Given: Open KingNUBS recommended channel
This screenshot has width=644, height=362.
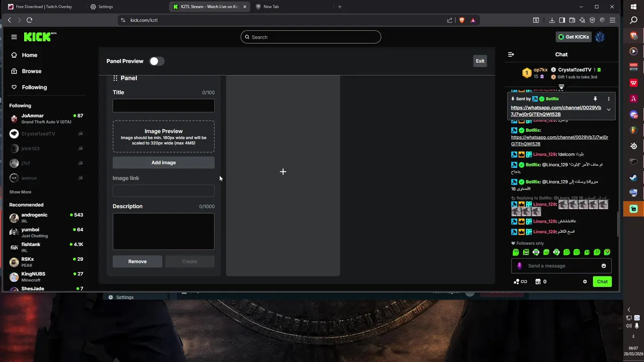Looking at the screenshot, I should pyautogui.click(x=46, y=277).
